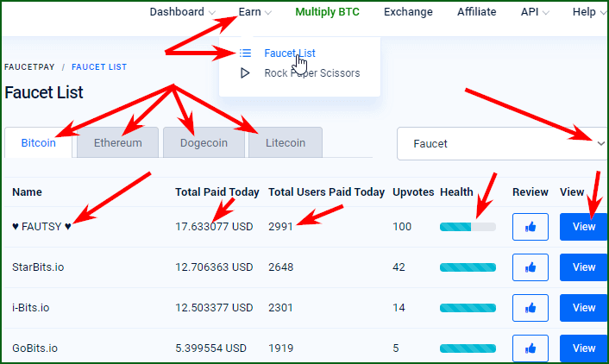View the FAUTSY faucet
This screenshot has width=609, height=364.
click(x=583, y=227)
